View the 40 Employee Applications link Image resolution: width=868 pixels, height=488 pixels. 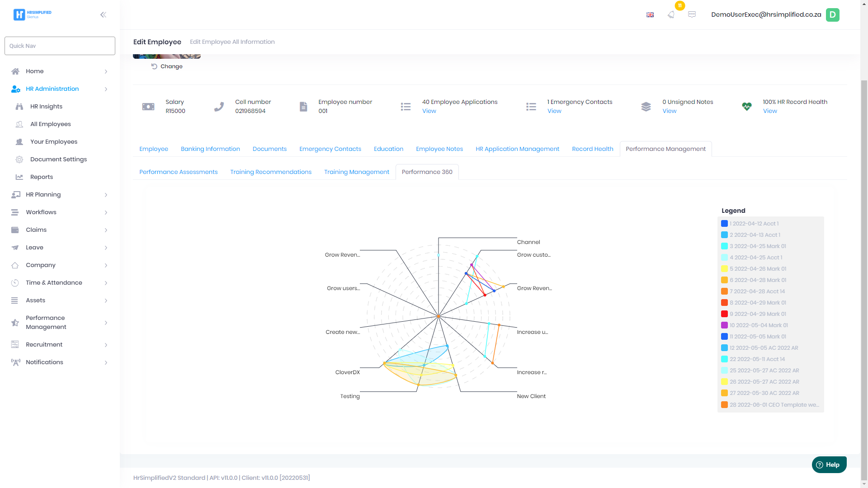point(429,111)
